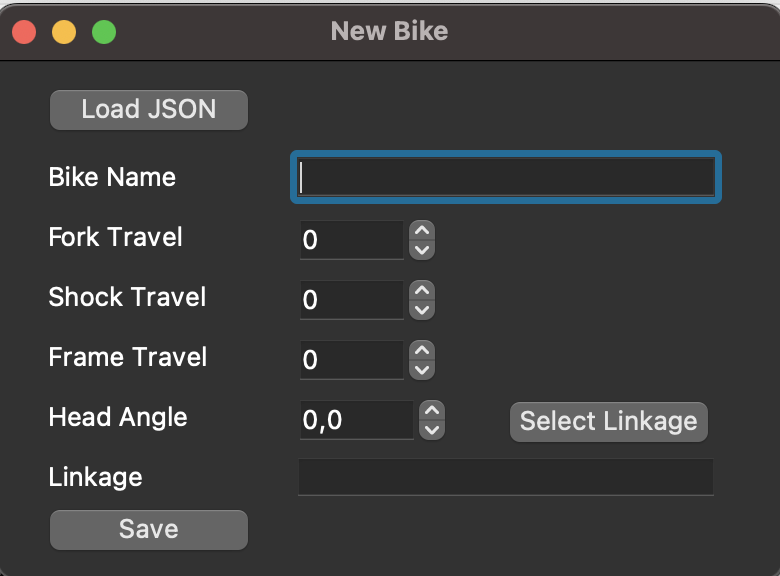
Task: Focus the Bike Name text field
Action: (506, 178)
